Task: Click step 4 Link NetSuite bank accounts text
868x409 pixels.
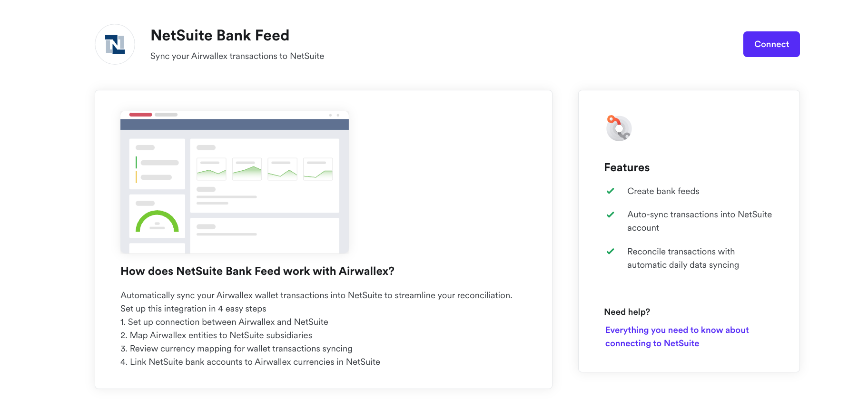Action: (250, 362)
